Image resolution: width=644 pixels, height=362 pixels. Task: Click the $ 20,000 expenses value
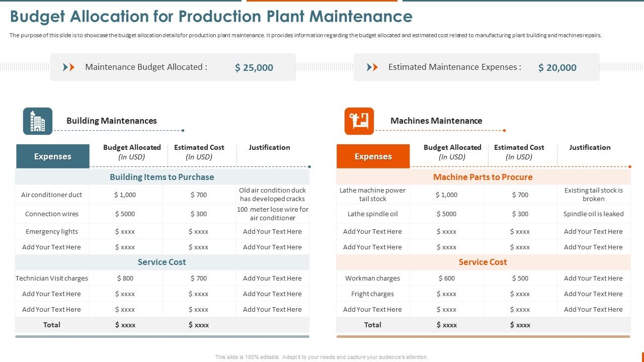[x=557, y=67]
